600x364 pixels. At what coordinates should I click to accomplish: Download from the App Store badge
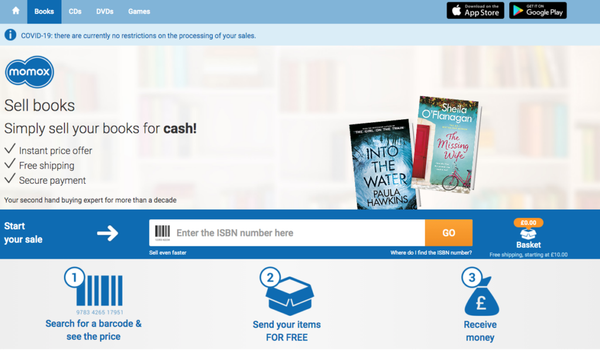point(475,11)
